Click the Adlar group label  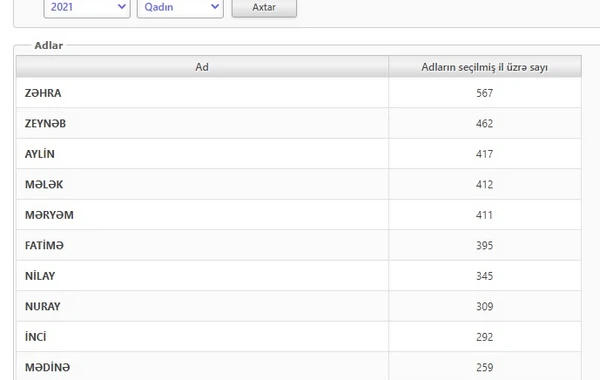click(49, 46)
